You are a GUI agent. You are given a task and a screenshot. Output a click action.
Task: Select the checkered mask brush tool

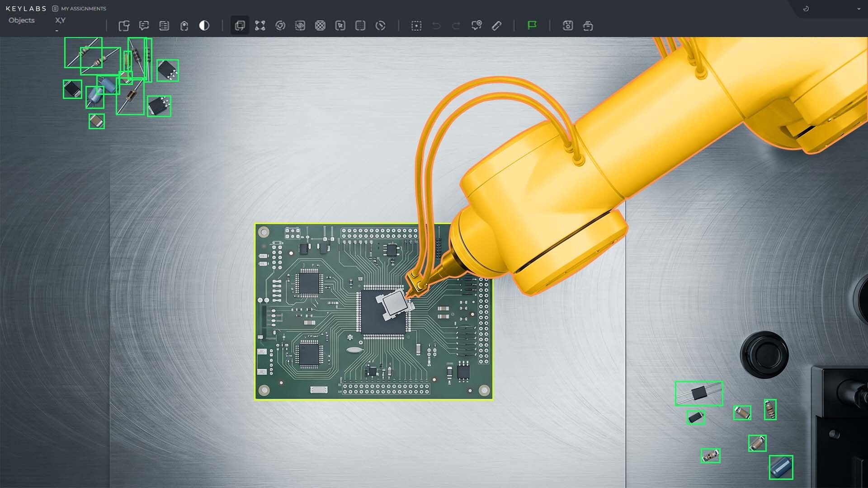(320, 26)
